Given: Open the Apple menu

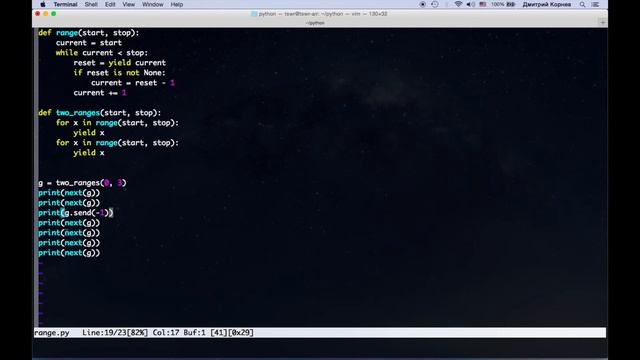Looking at the screenshot, I should 43,4.
